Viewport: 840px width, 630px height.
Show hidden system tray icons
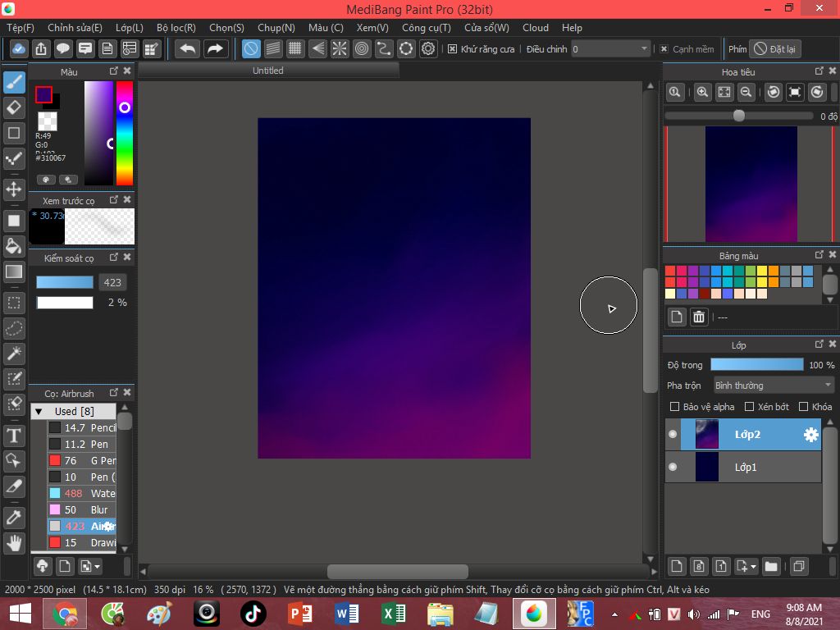[x=614, y=614]
